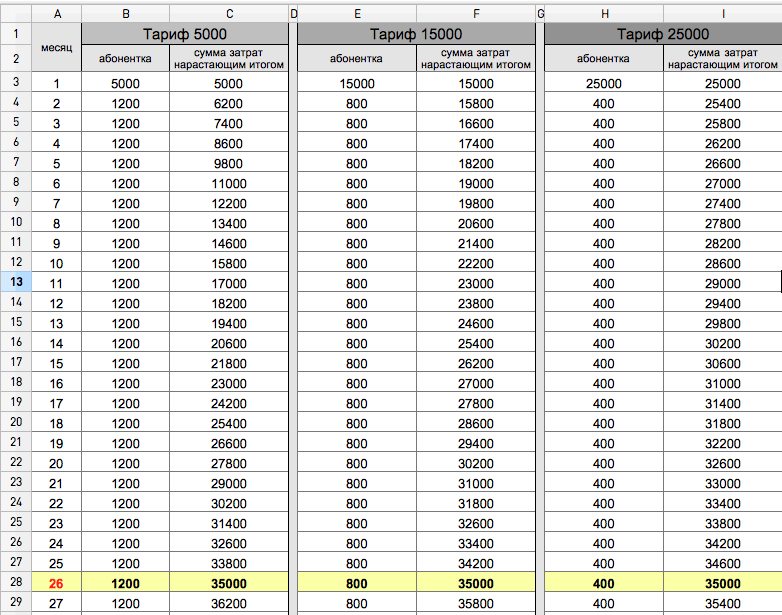Select cell value 9800
This screenshot has height=615, width=782.
click(229, 163)
